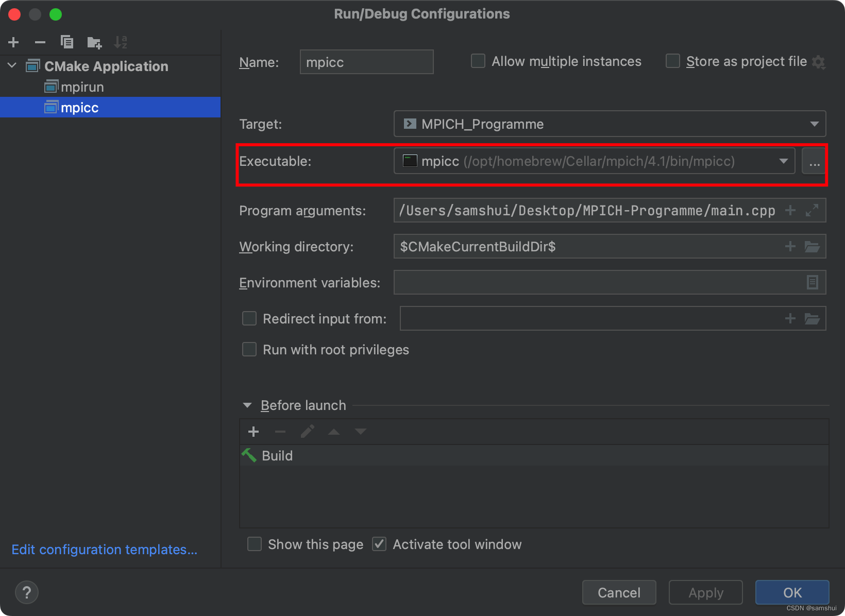
Task: Enable Allow multiple instances
Action: pyautogui.click(x=478, y=61)
